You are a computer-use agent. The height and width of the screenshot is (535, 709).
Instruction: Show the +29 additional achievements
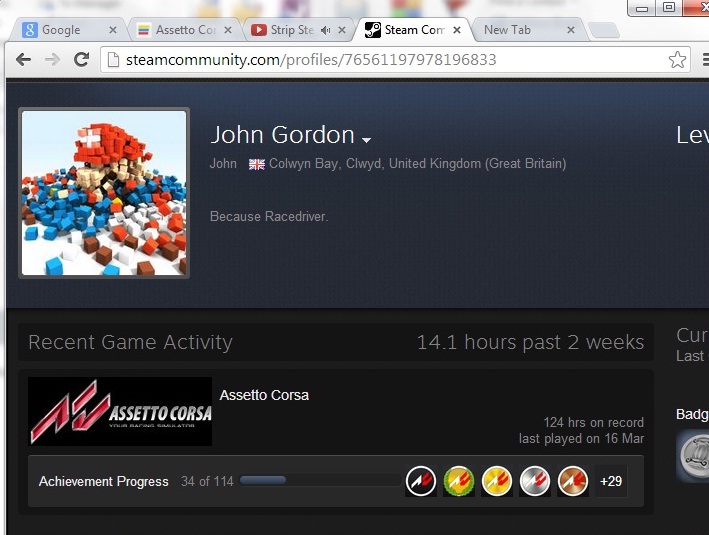(610, 481)
